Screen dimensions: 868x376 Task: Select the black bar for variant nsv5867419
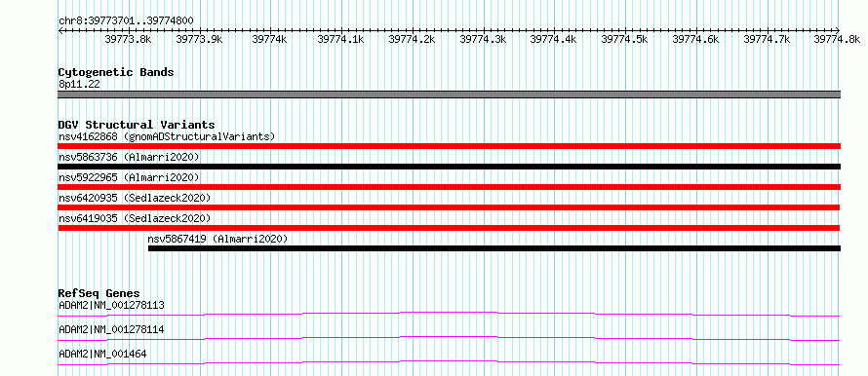pos(494,248)
